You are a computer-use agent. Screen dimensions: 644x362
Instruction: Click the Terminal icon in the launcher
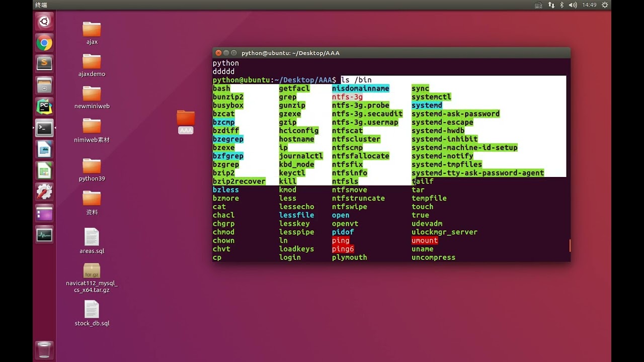pos(44,128)
